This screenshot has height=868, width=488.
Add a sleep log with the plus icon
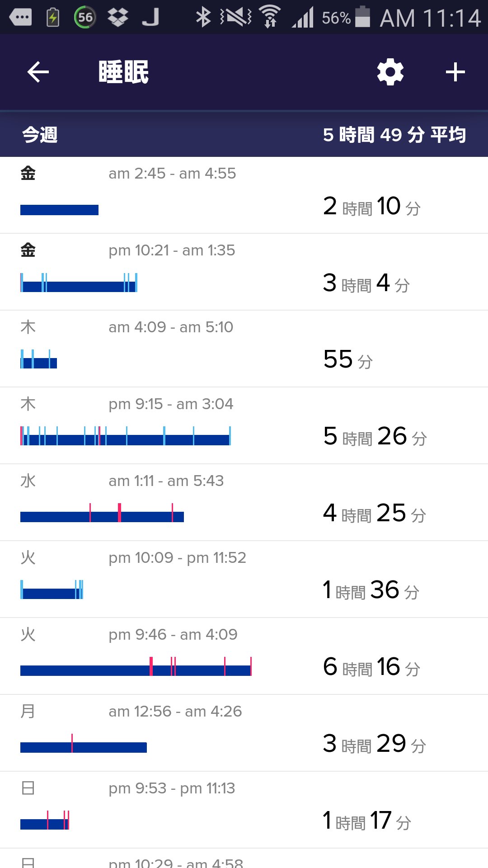pos(455,72)
